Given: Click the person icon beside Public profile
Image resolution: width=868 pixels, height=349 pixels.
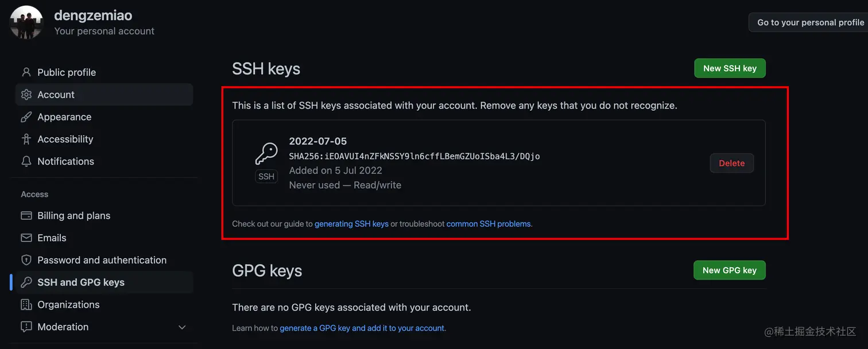Looking at the screenshot, I should click(26, 72).
